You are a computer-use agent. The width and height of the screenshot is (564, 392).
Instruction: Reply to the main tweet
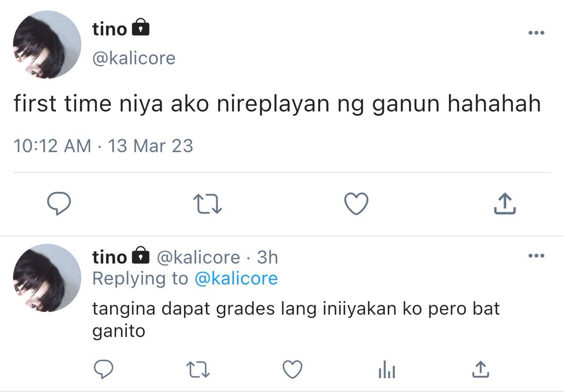click(59, 204)
